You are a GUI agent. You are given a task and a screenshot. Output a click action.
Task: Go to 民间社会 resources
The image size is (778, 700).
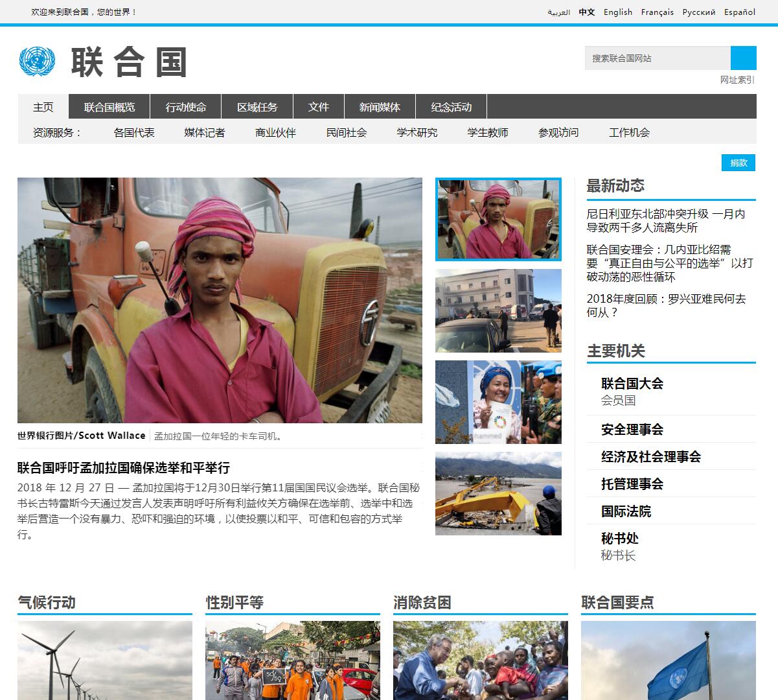tap(347, 132)
